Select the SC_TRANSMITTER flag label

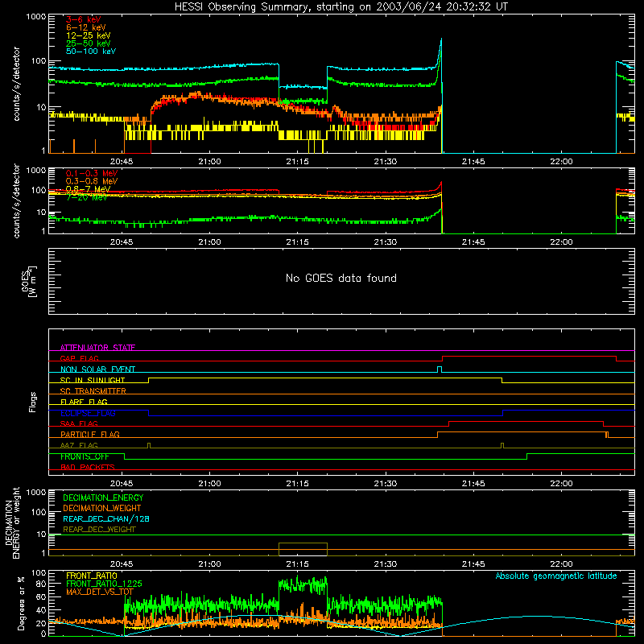click(93, 390)
